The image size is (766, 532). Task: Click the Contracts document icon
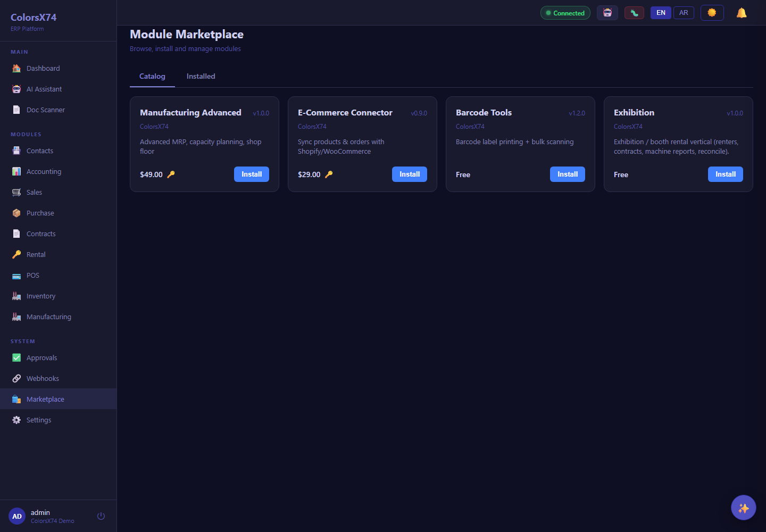pos(16,234)
